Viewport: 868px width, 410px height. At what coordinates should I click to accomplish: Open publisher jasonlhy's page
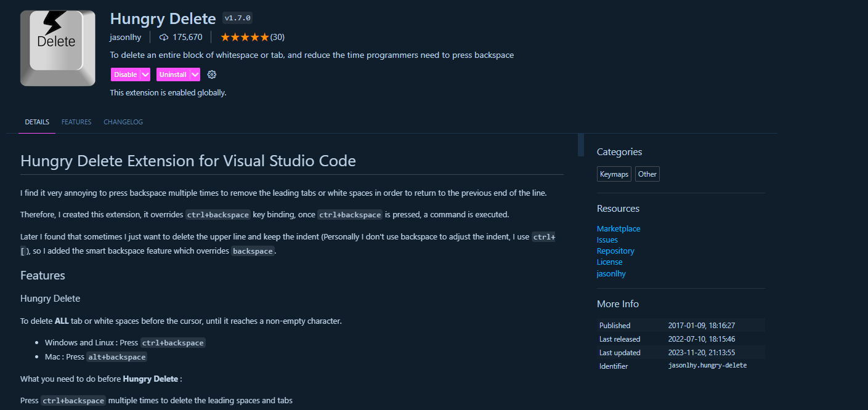pos(610,273)
